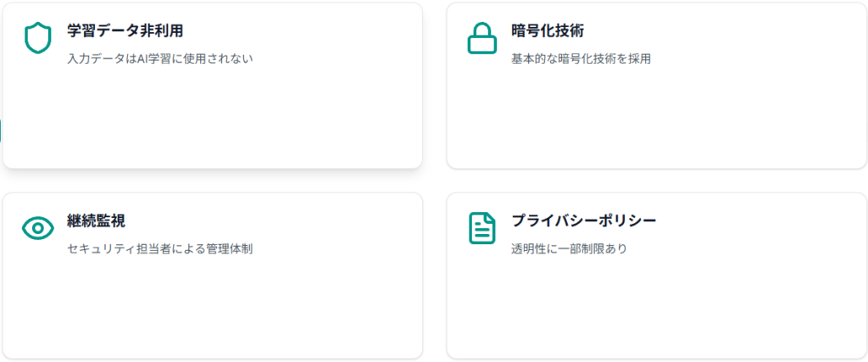The image size is (868, 362).
Task: Click the text 入力データはAI学習に使用されない
Action: [160, 59]
